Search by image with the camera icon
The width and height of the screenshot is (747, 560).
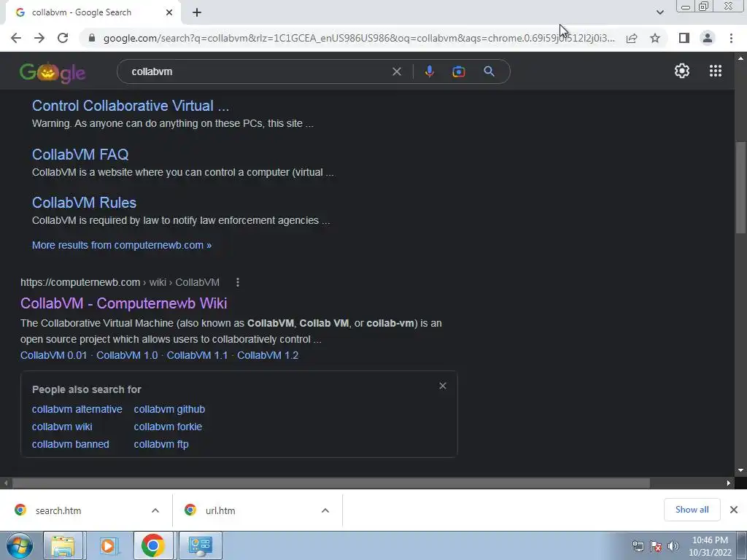click(x=458, y=72)
